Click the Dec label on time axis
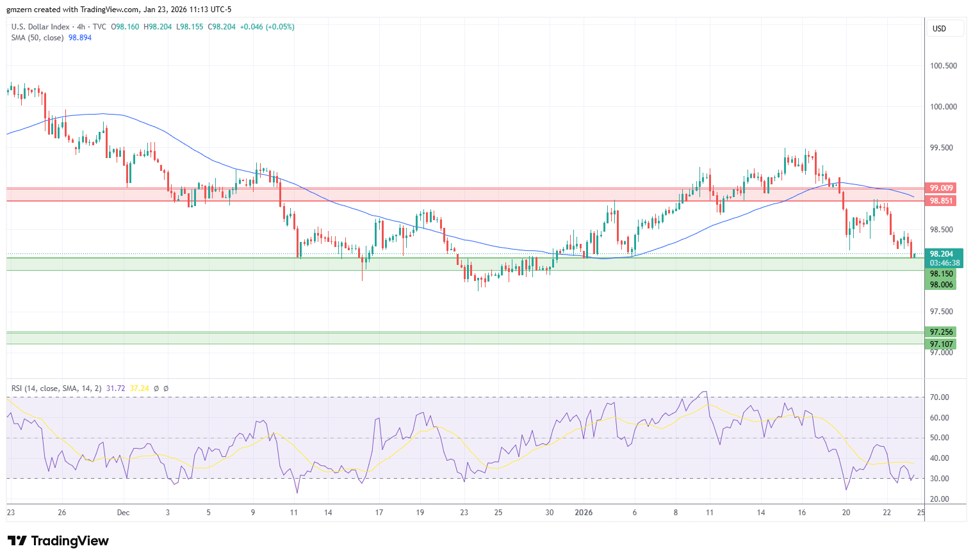 click(x=124, y=513)
